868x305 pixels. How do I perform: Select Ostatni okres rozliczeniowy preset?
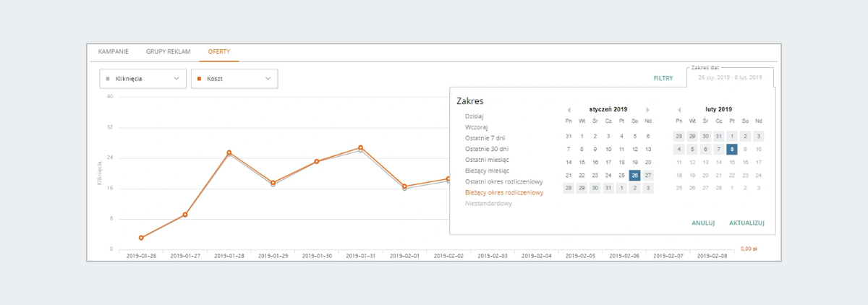pyautogui.click(x=504, y=181)
